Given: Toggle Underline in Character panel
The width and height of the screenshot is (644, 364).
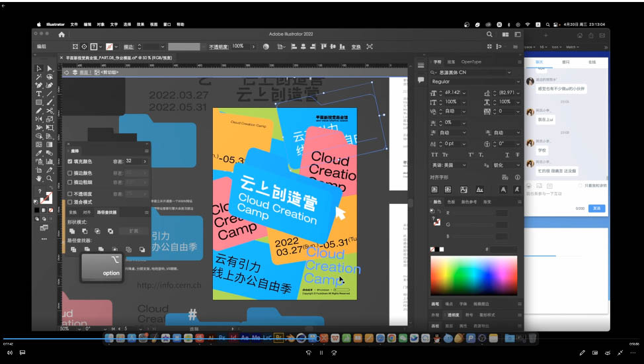Looking at the screenshot, I should (507, 155).
